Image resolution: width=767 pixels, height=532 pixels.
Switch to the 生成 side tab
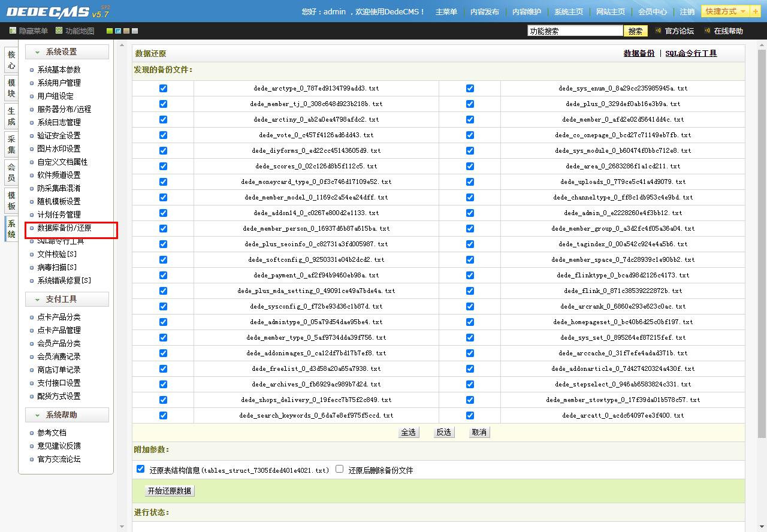[x=11, y=116]
